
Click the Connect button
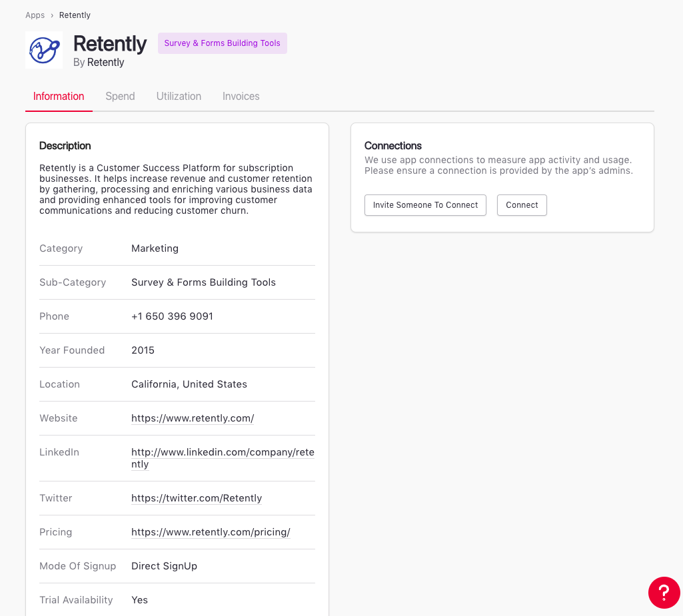pyautogui.click(x=522, y=205)
